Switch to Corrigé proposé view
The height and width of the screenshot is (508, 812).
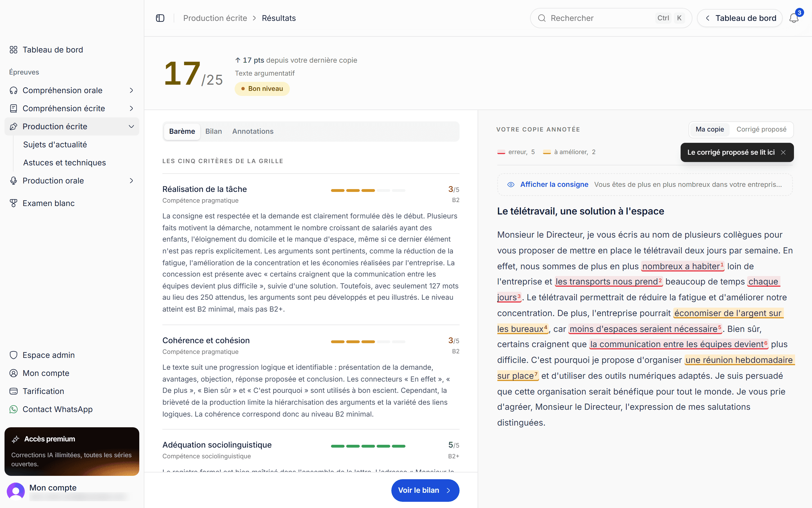[x=761, y=129]
